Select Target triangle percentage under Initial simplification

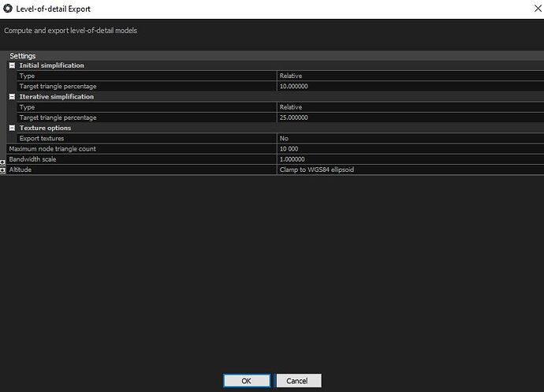pyautogui.click(x=58, y=86)
